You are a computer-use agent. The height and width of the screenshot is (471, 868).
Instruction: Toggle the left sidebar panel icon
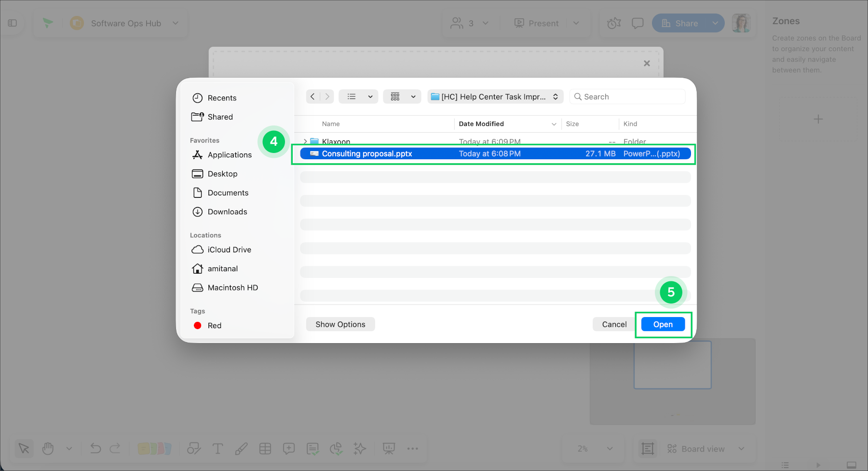point(13,23)
